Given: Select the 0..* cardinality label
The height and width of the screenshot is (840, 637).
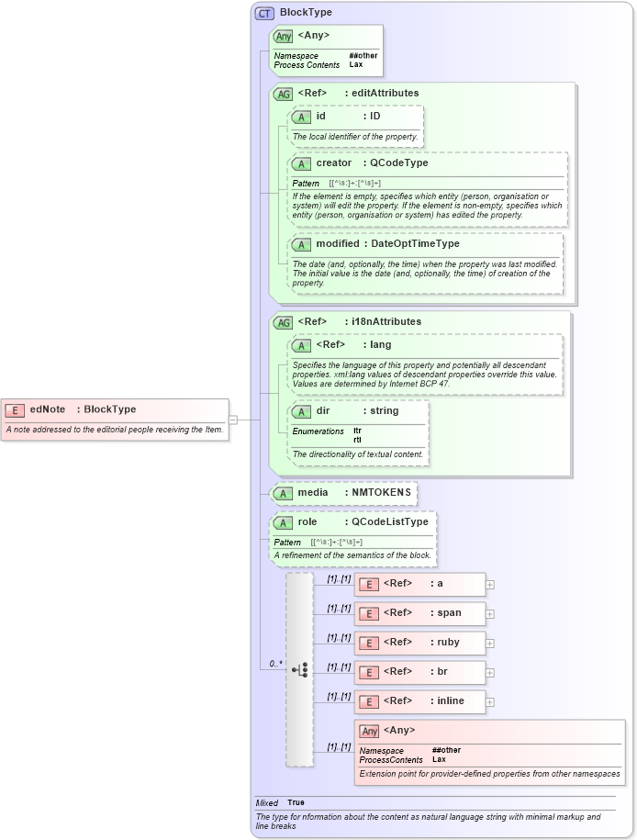Looking at the screenshot, I should click(x=276, y=664).
